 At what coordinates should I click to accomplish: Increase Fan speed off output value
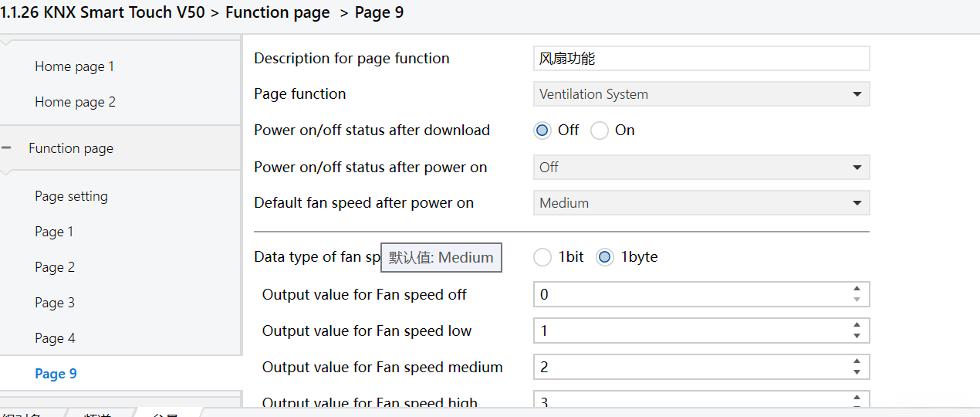click(857, 290)
